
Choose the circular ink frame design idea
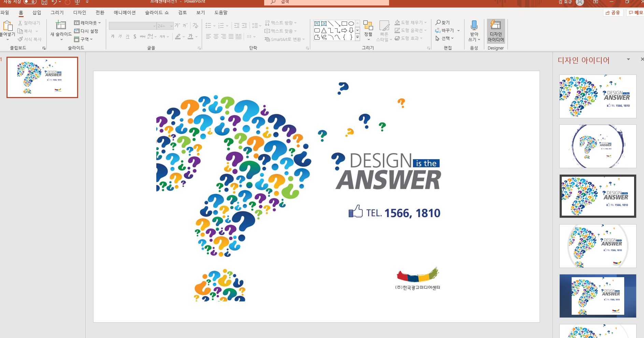tap(598, 146)
